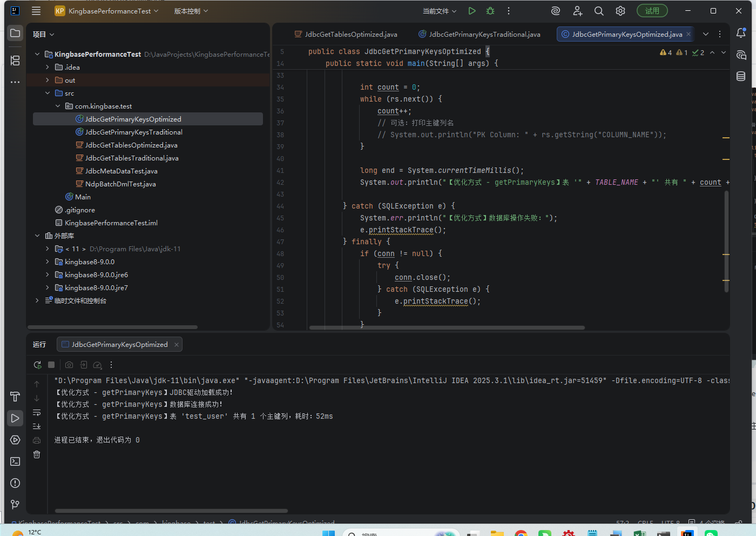Open the 当前文件 run configuration dropdown

(x=439, y=11)
